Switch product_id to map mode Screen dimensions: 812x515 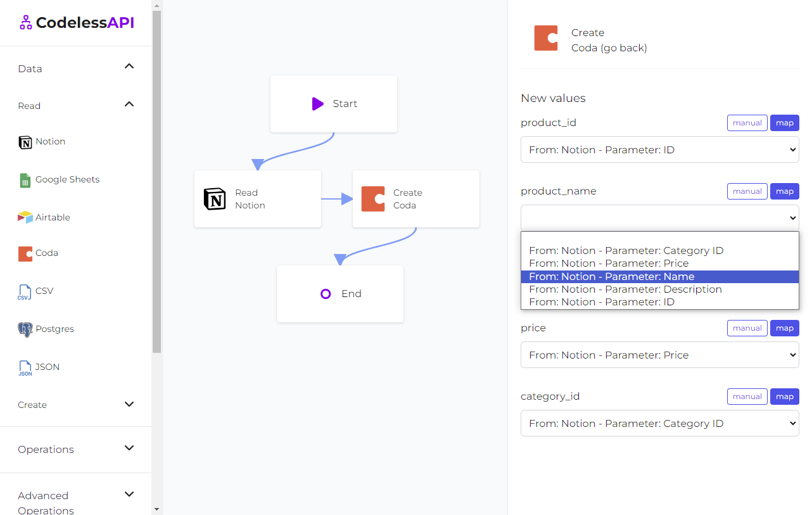784,123
